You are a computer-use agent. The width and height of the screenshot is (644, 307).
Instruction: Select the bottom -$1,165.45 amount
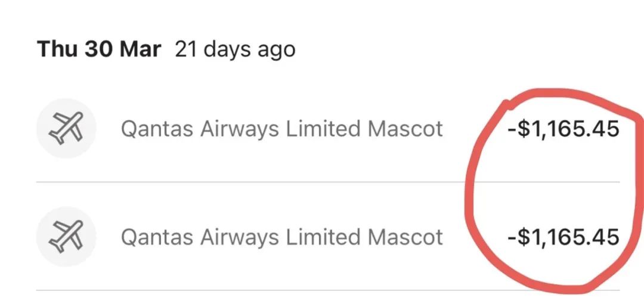coord(563,237)
